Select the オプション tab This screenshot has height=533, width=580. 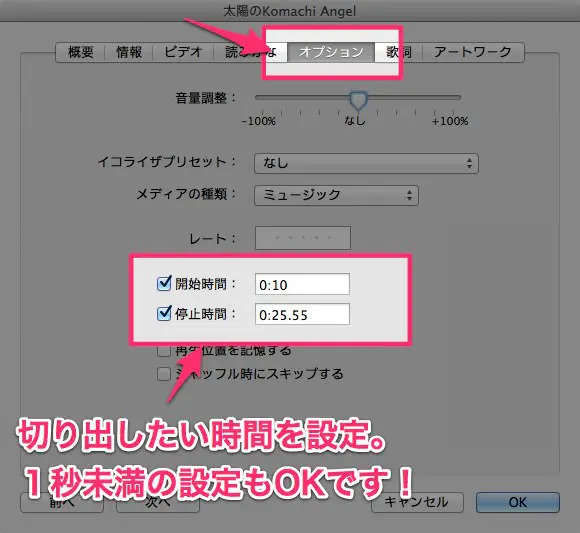pos(331,52)
